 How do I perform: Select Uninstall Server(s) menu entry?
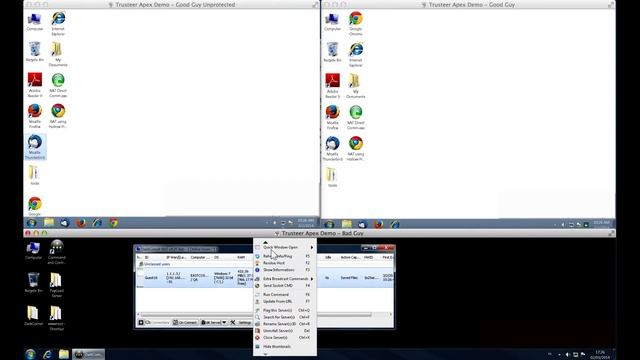(284, 331)
